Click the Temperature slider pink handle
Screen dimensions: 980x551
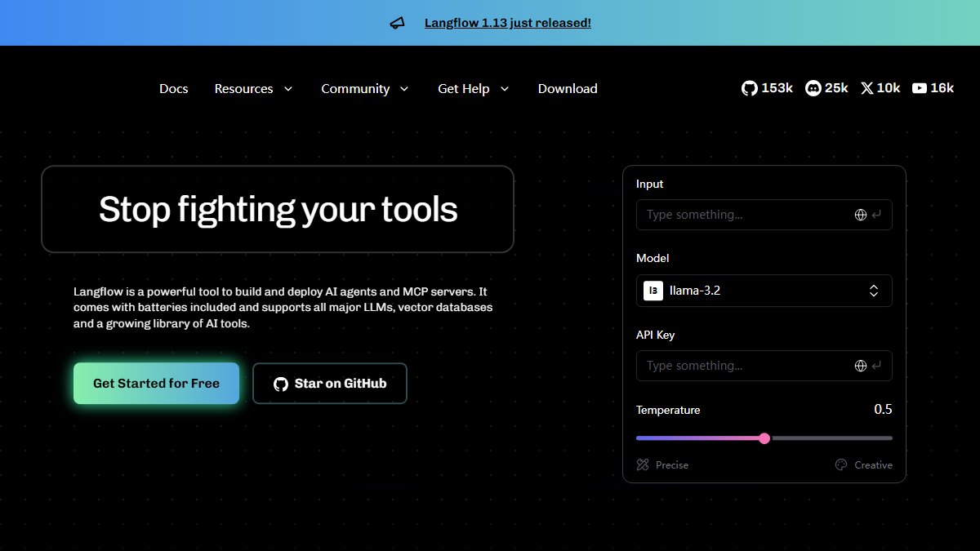coord(764,438)
